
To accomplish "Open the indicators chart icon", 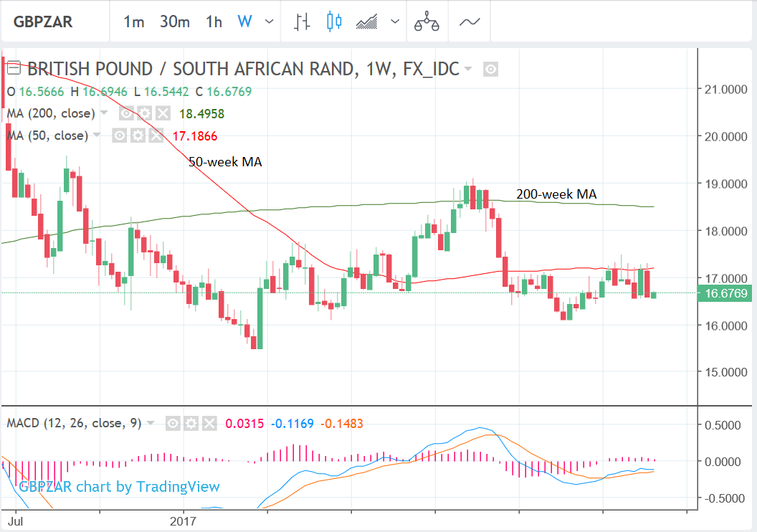I will (x=367, y=22).
